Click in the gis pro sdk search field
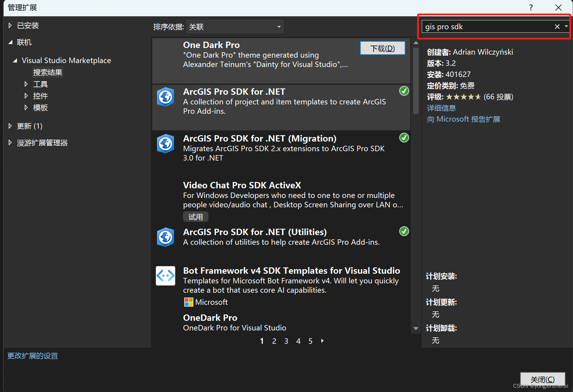 [x=488, y=27]
